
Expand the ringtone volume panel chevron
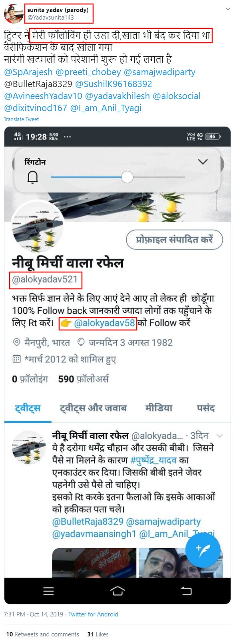pos(203,162)
